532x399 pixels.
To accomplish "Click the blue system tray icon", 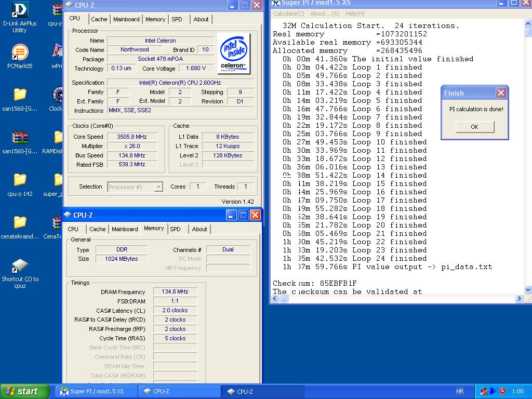I will tap(493, 391).
